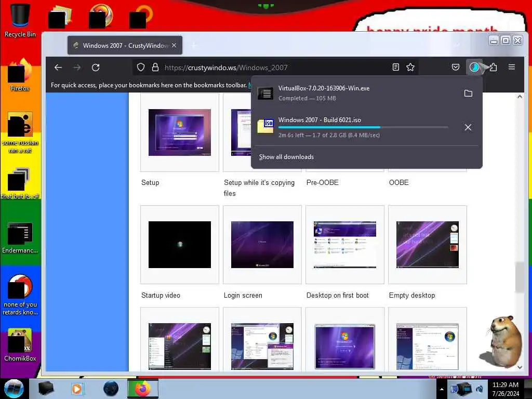Open the media player taskbar icon
532x399 pixels.
(x=77, y=389)
